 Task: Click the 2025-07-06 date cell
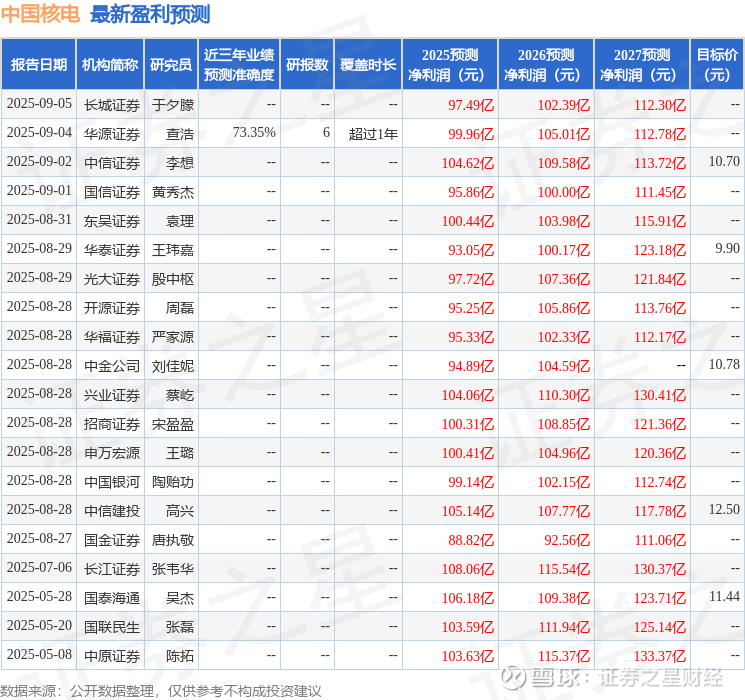click(39, 567)
